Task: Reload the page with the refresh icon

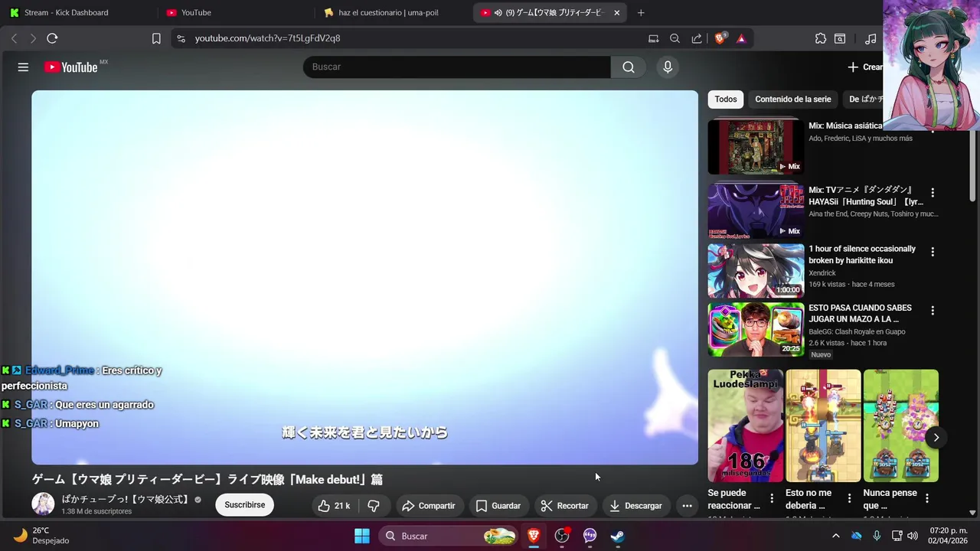Action: click(x=52, y=38)
